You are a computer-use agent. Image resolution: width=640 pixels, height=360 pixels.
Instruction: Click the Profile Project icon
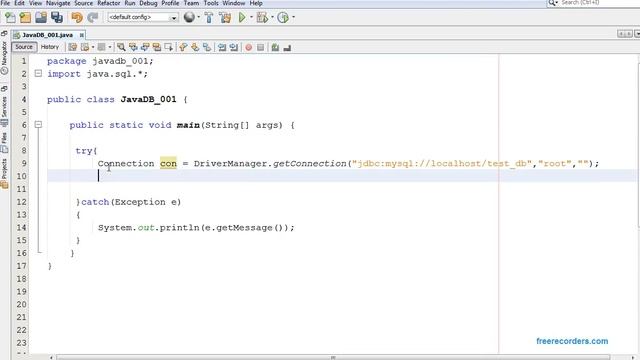point(283,17)
